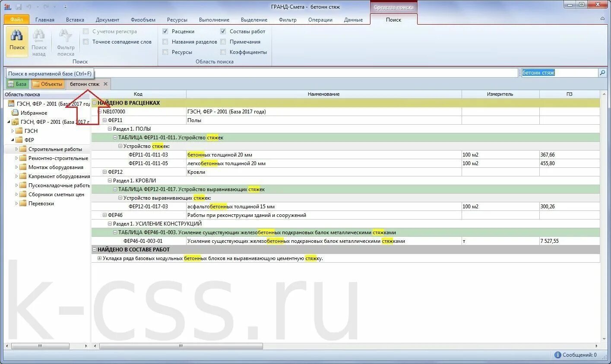
Task: Expand the Ремонтно-строительные tree node
Action: [17, 158]
